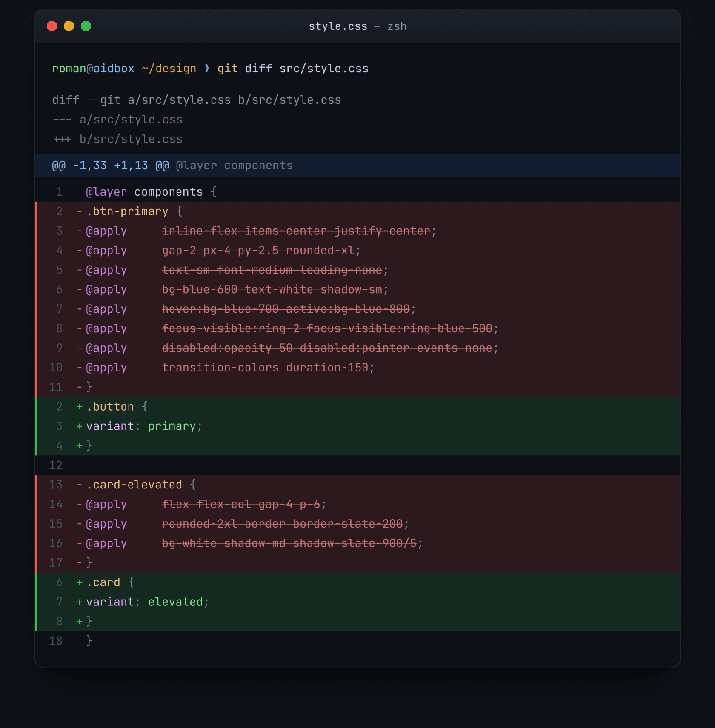The width and height of the screenshot is (715, 728).
Task: Click added line 'variant: primary;'
Action: [357, 426]
